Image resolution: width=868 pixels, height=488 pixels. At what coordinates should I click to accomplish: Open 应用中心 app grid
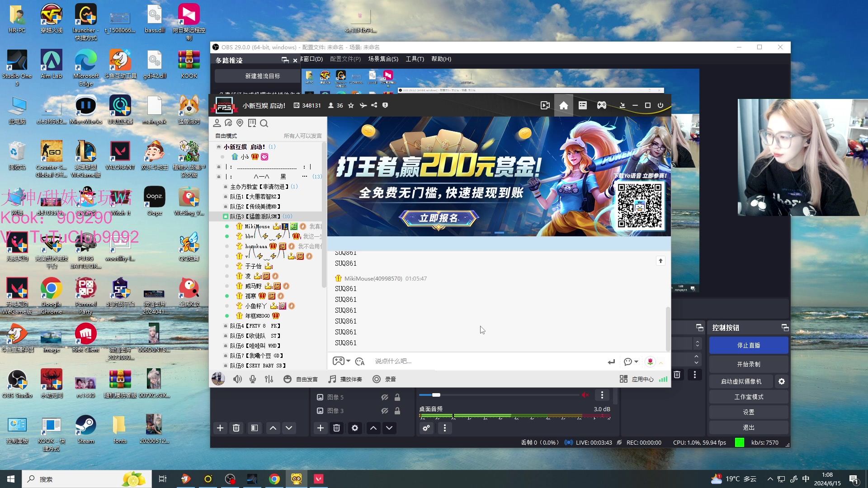tap(637, 379)
